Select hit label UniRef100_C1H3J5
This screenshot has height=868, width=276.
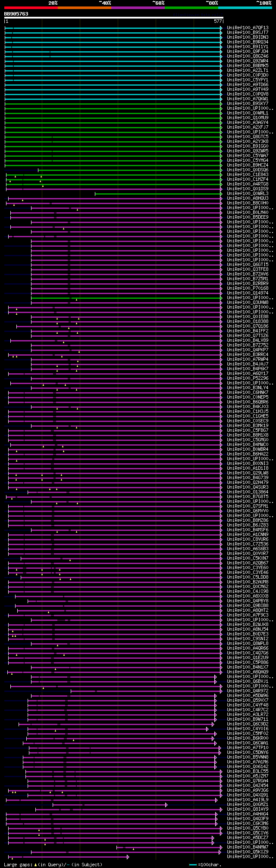(248, 412)
